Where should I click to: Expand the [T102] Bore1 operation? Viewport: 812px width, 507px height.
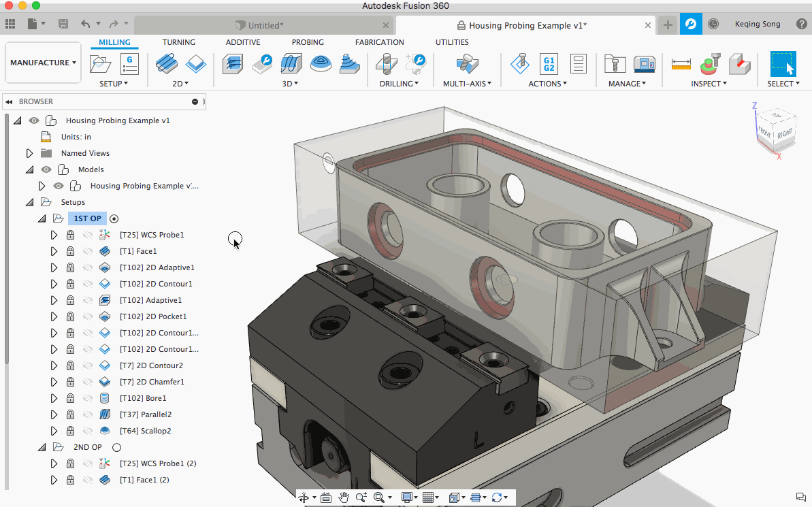54,398
